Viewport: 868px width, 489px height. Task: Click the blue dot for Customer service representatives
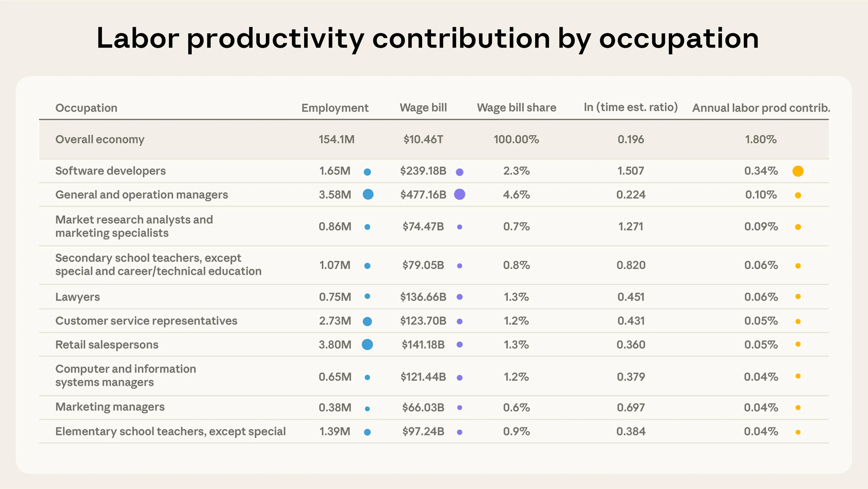tap(367, 321)
